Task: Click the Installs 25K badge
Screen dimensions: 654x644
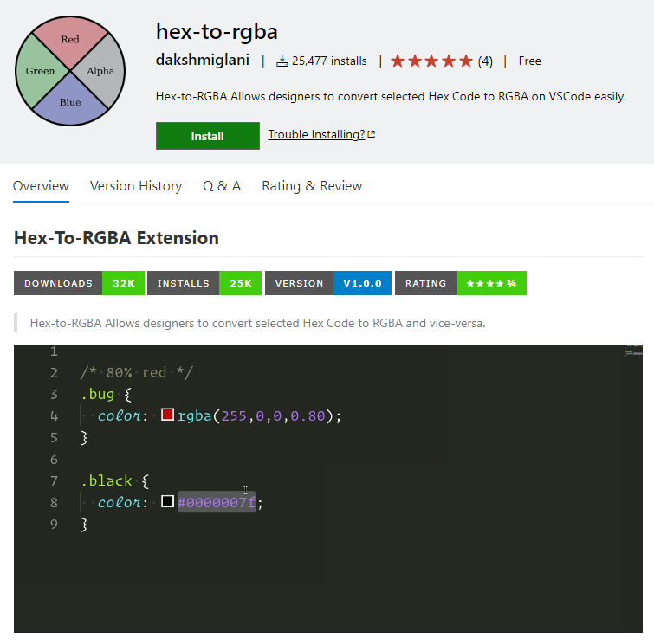Action: (204, 283)
